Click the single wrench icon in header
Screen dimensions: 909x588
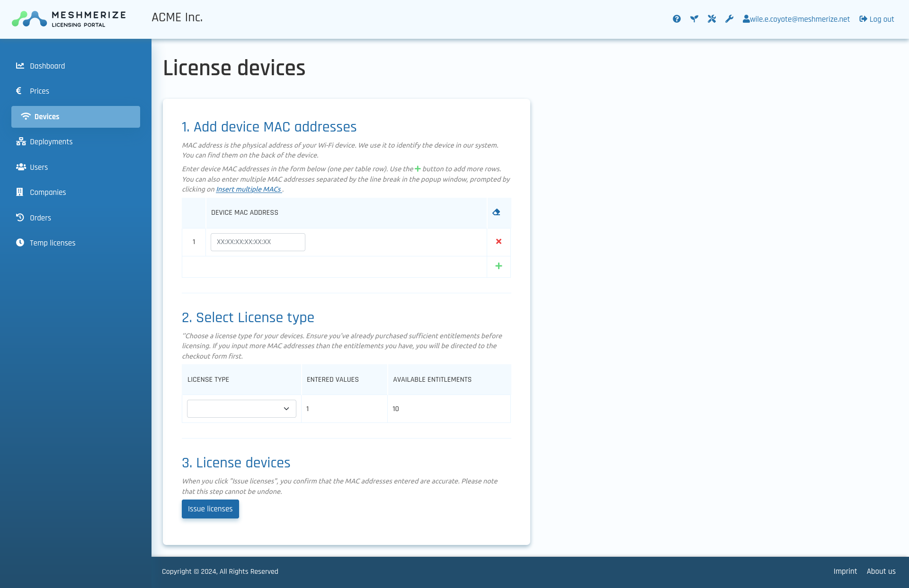pyautogui.click(x=729, y=19)
